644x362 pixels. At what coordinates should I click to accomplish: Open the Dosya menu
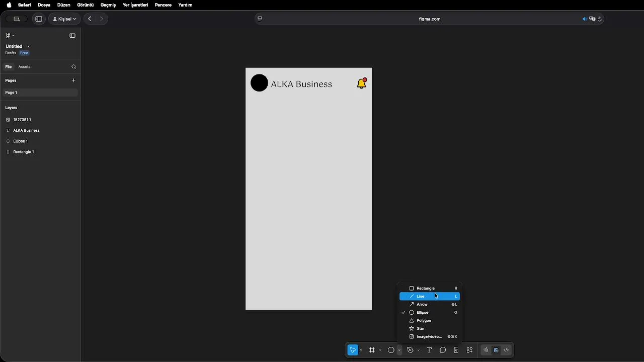pyautogui.click(x=44, y=5)
